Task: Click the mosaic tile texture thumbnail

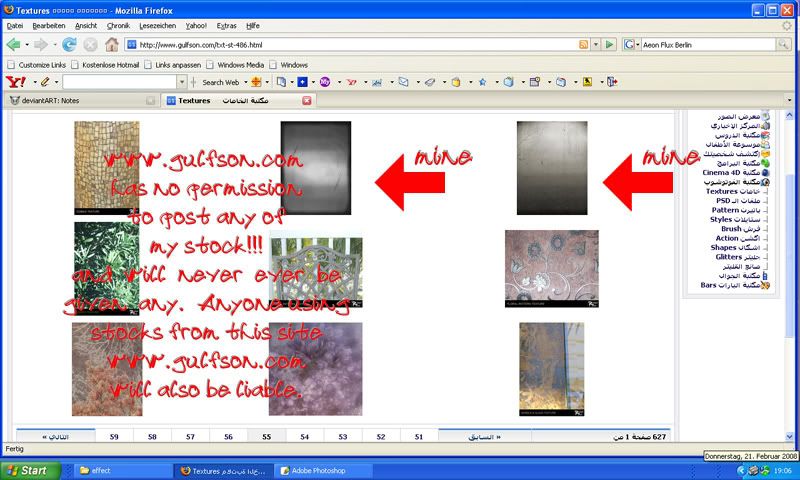Action: tap(107, 167)
